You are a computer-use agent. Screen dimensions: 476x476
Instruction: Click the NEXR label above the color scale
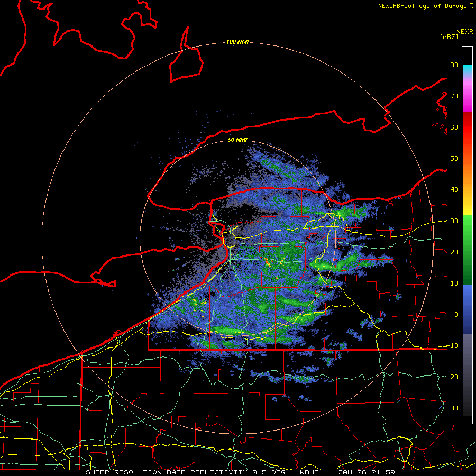[464, 32]
